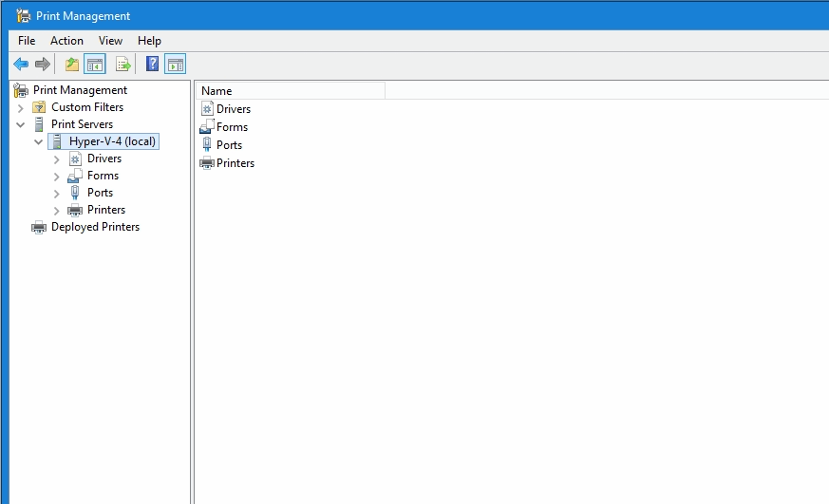Open Help via the question mark icon
The height and width of the screenshot is (504, 829).
[152, 64]
